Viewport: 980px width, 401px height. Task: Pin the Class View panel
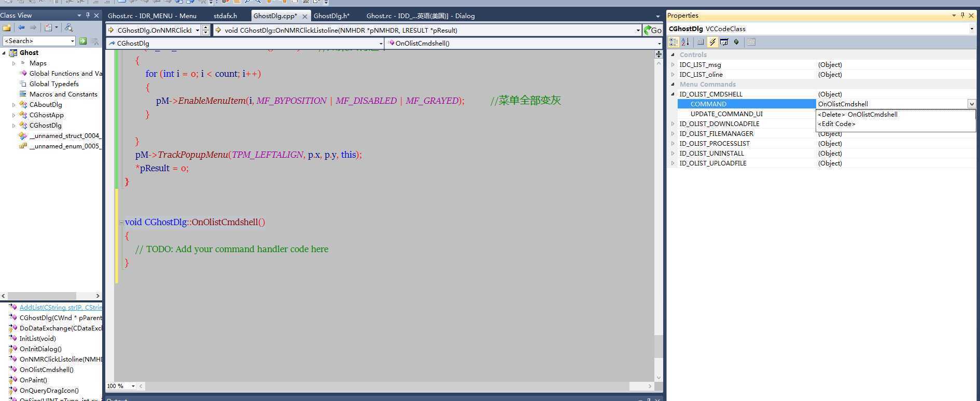tap(88, 16)
